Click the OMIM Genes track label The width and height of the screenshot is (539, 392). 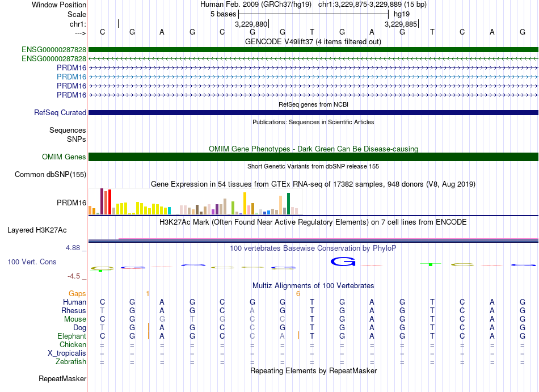(64, 157)
